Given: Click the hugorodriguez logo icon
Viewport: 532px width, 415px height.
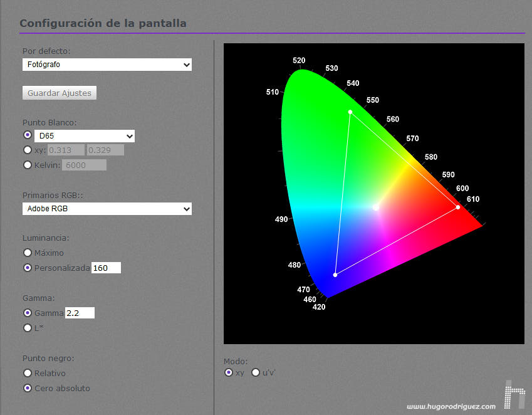Looking at the screenshot, I should tap(514, 394).
